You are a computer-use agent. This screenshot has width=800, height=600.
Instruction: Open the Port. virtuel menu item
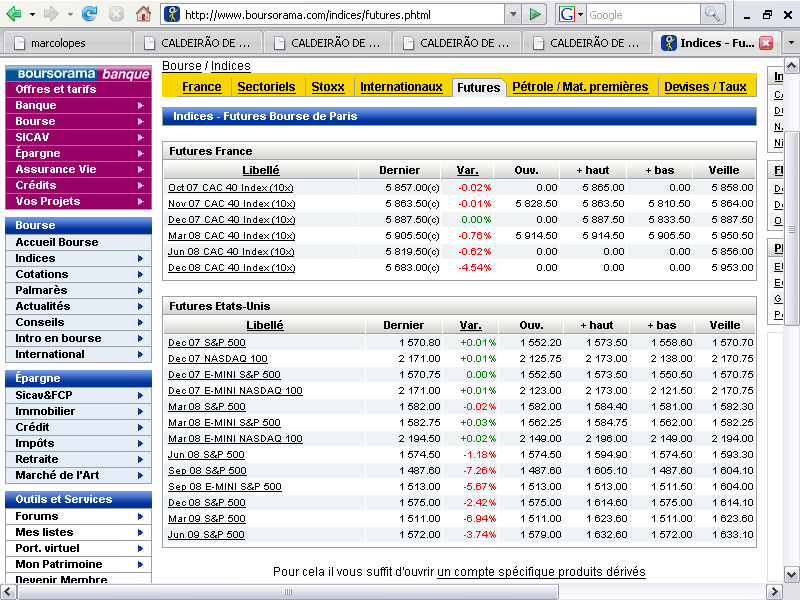(78, 548)
